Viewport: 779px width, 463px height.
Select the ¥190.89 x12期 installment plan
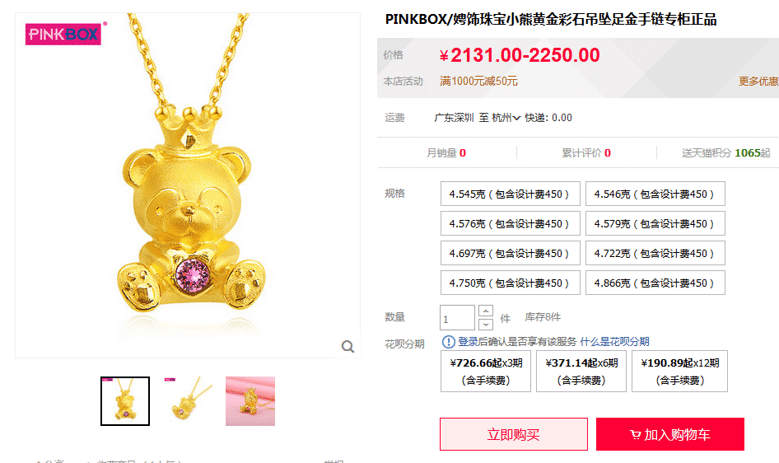(680, 371)
